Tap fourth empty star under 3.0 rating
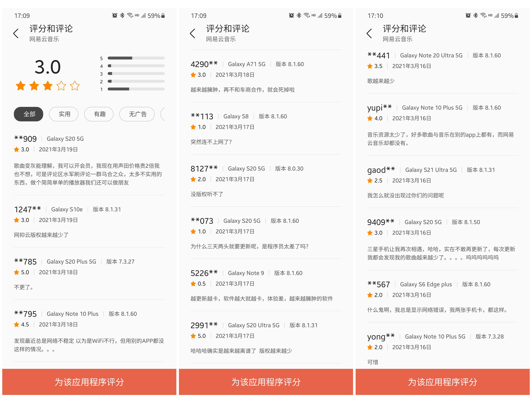Viewport: 532px width, 403px height. [61, 86]
